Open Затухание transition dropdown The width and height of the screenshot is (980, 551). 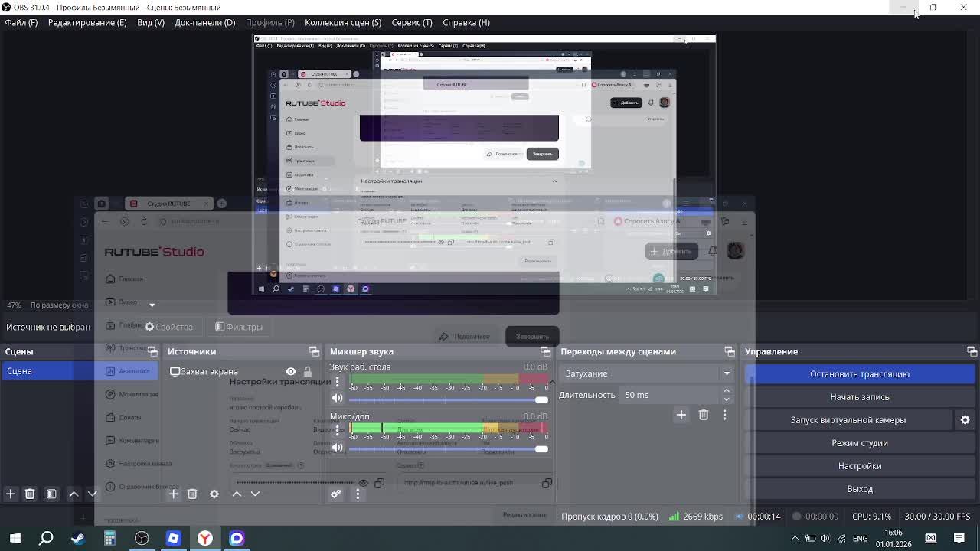647,373
